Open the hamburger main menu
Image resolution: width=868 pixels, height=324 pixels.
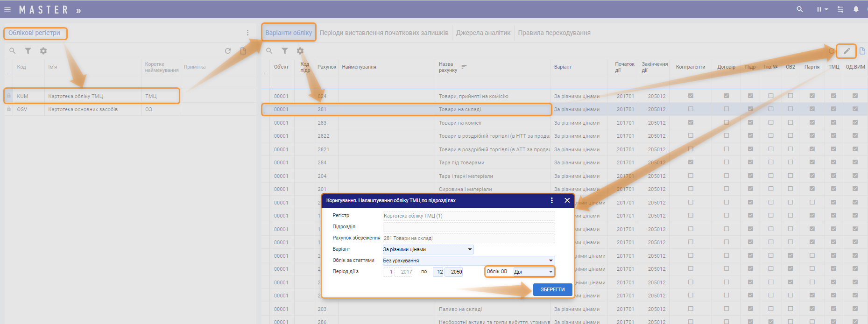coord(7,9)
